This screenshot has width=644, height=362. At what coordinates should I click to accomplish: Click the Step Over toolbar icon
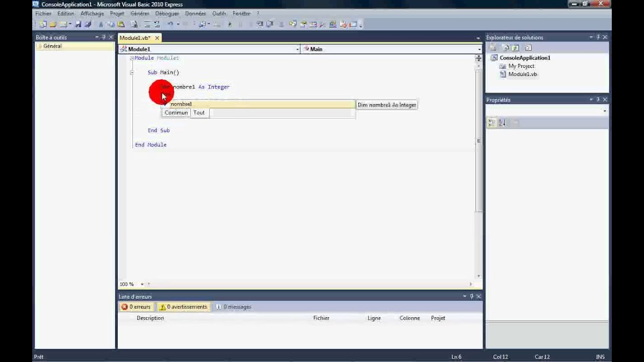(x=270, y=24)
